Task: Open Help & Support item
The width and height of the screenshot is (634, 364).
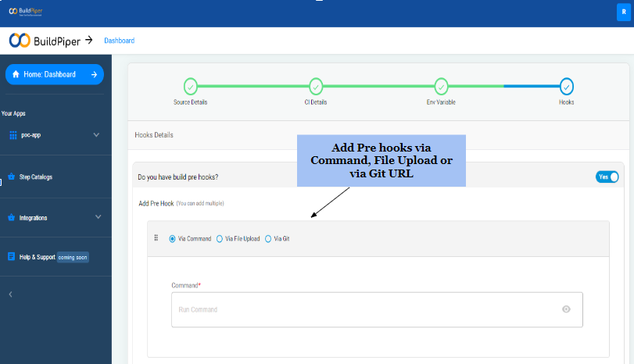Action: pyautogui.click(x=38, y=257)
